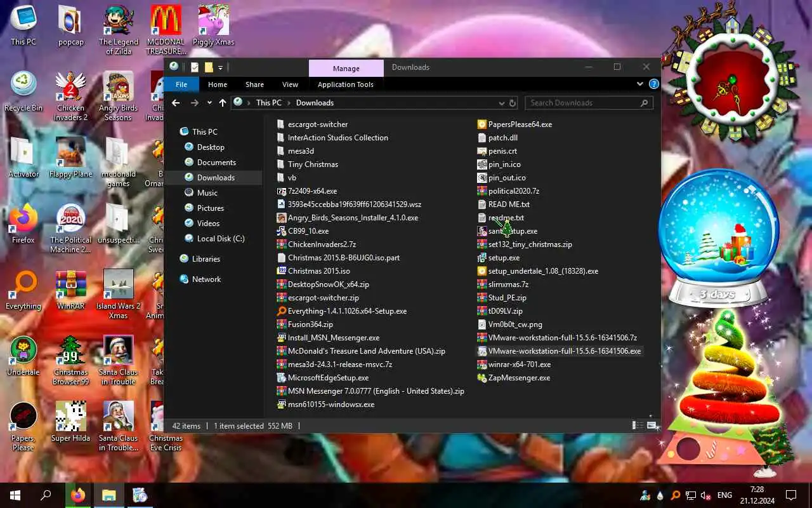Screen dimensions: 812x508
Task: Open the notifications action center
Action: [791, 495]
